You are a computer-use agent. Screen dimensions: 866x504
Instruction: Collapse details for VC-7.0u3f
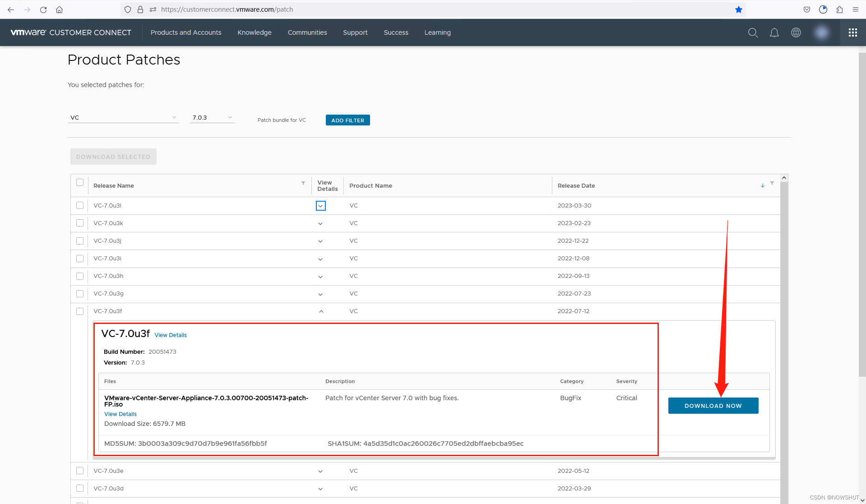321,311
